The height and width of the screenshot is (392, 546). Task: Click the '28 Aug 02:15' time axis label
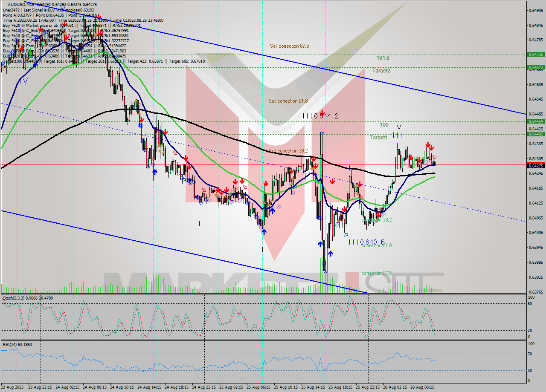[x=395, y=387]
